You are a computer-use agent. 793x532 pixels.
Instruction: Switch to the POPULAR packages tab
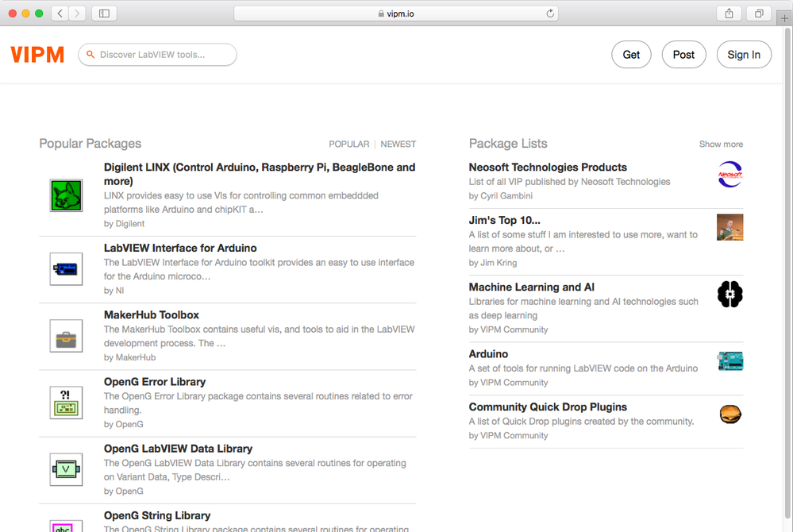pos(349,145)
